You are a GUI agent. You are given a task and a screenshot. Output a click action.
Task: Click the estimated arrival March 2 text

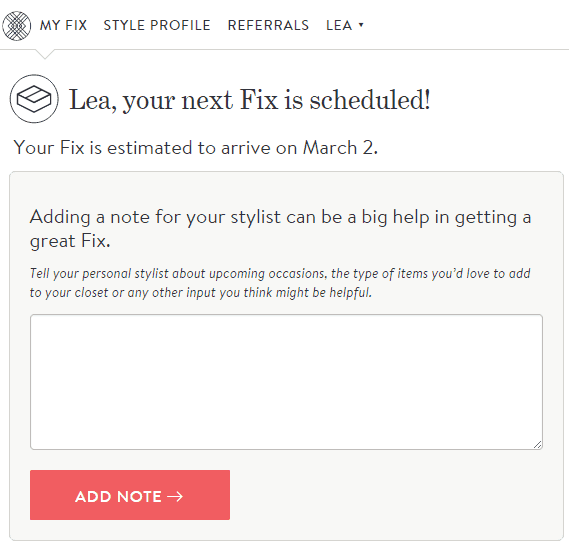tap(196, 148)
